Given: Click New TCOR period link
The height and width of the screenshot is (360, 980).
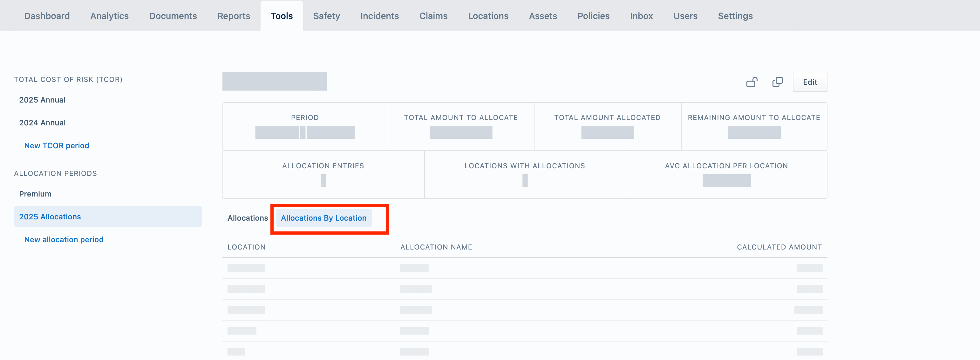Looking at the screenshot, I should point(56,146).
